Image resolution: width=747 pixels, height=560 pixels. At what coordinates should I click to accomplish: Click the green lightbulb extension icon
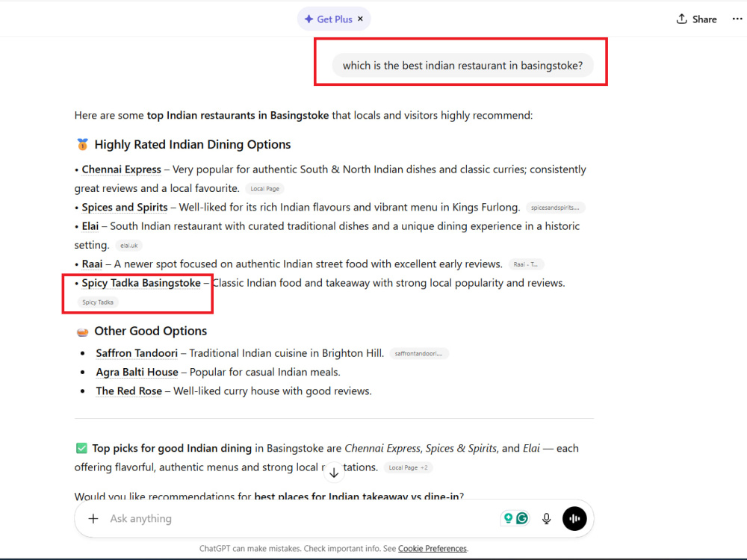pos(508,518)
